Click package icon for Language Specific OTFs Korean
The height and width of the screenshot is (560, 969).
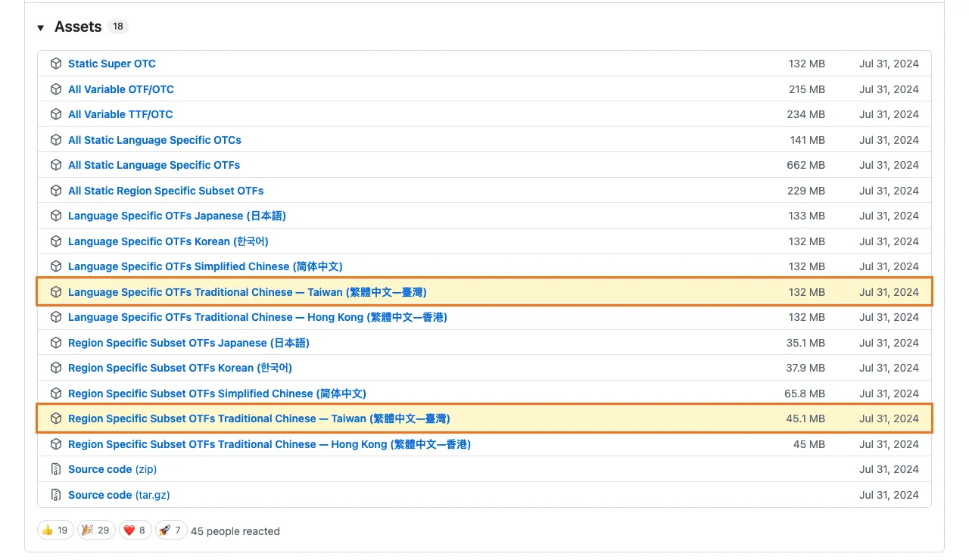click(56, 241)
